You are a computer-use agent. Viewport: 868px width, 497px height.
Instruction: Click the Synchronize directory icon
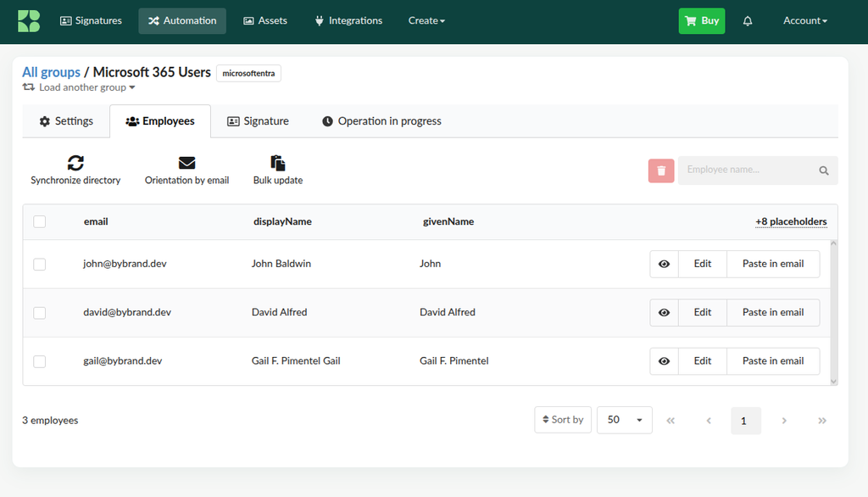click(75, 163)
